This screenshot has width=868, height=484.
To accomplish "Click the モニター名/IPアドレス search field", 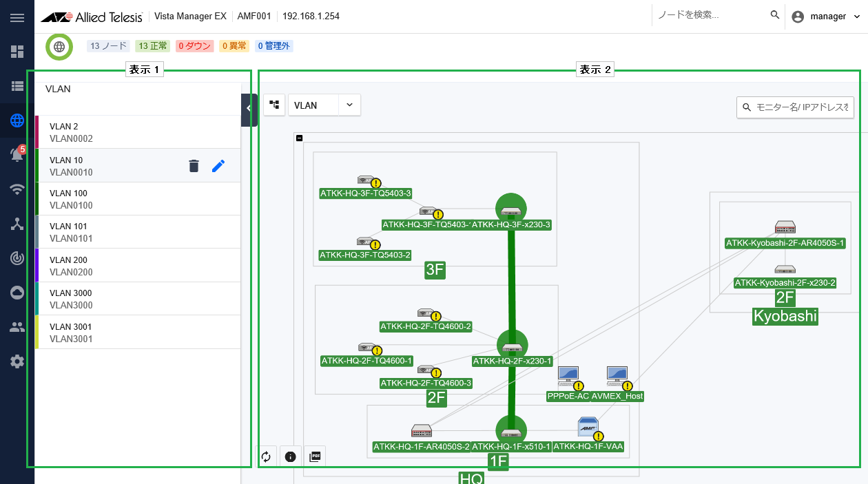I will pyautogui.click(x=796, y=107).
